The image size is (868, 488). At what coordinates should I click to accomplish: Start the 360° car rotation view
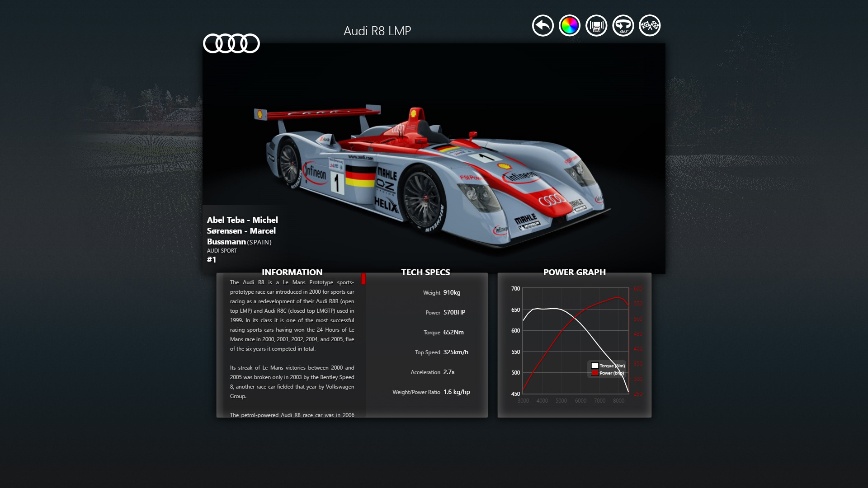tap(623, 26)
